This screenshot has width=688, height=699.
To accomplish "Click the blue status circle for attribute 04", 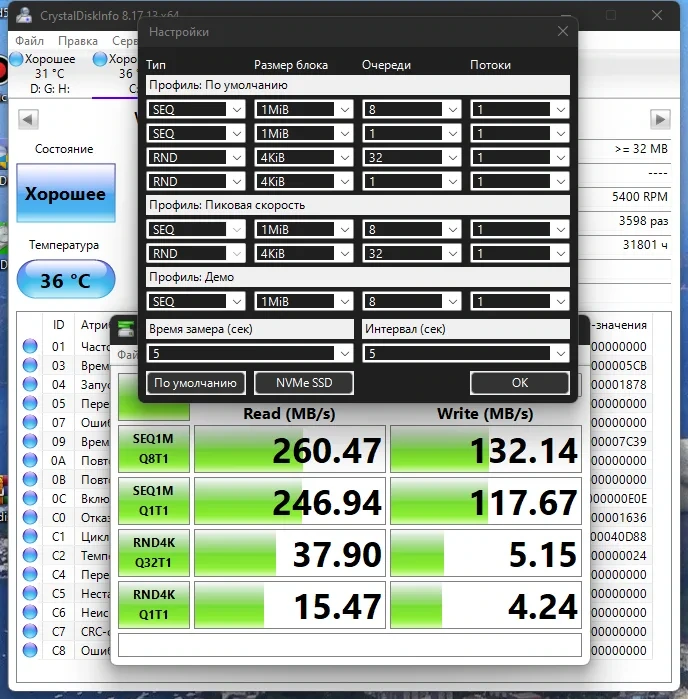I will coord(30,384).
